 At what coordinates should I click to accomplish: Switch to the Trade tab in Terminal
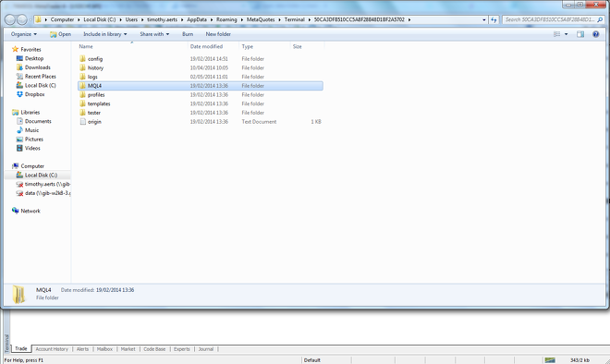click(x=21, y=349)
